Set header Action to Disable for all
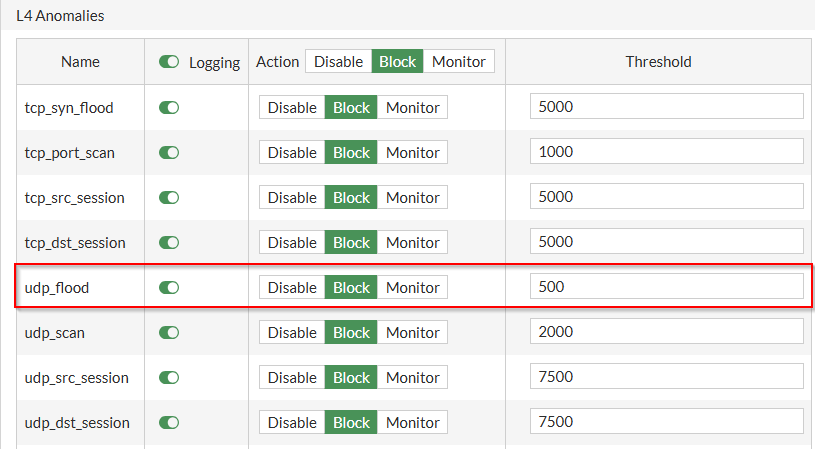 coord(338,62)
